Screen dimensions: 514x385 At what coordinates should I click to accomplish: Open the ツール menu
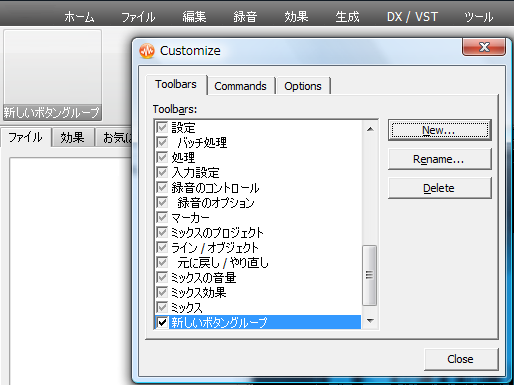478,17
